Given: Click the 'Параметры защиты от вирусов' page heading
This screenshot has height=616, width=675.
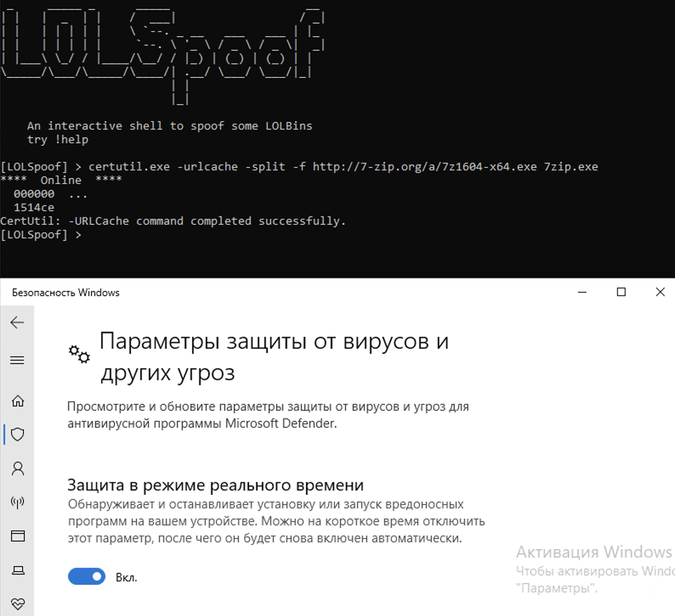Looking at the screenshot, I should pos(274,357).
